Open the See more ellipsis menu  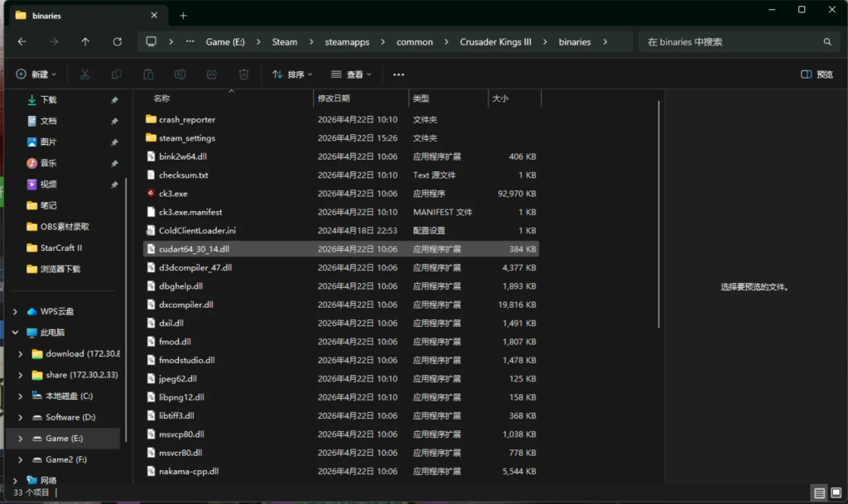click(398, 74)
